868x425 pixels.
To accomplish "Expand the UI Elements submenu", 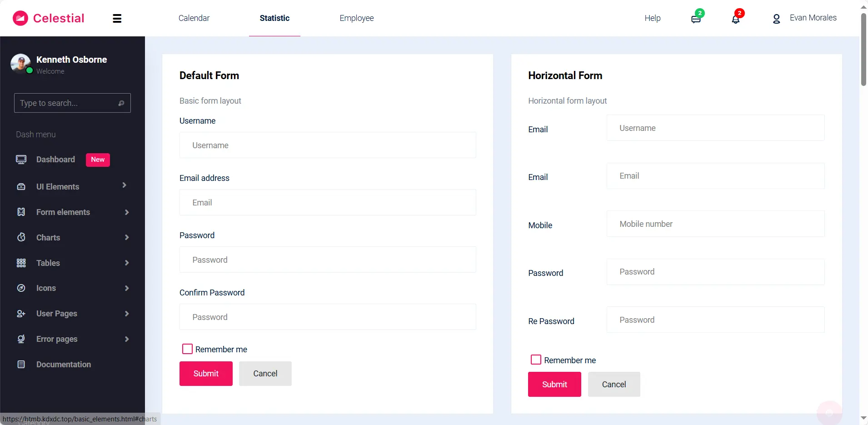I will 125,185.
